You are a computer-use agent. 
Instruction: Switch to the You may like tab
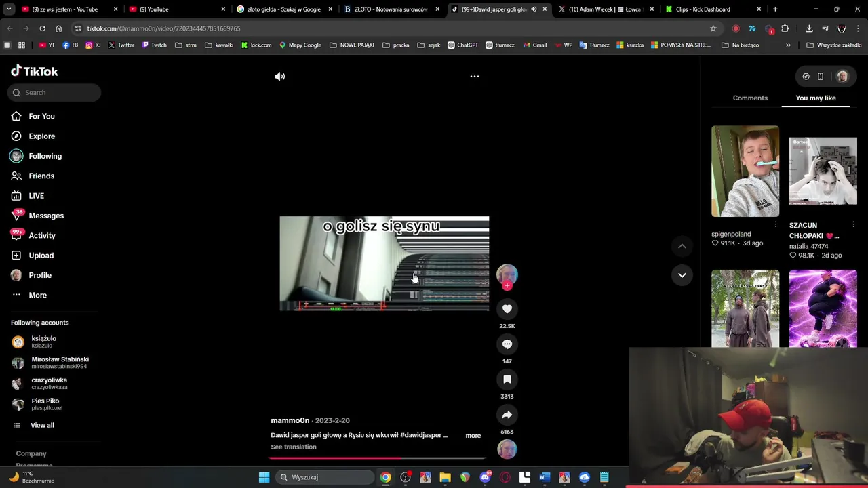[816, 98]
